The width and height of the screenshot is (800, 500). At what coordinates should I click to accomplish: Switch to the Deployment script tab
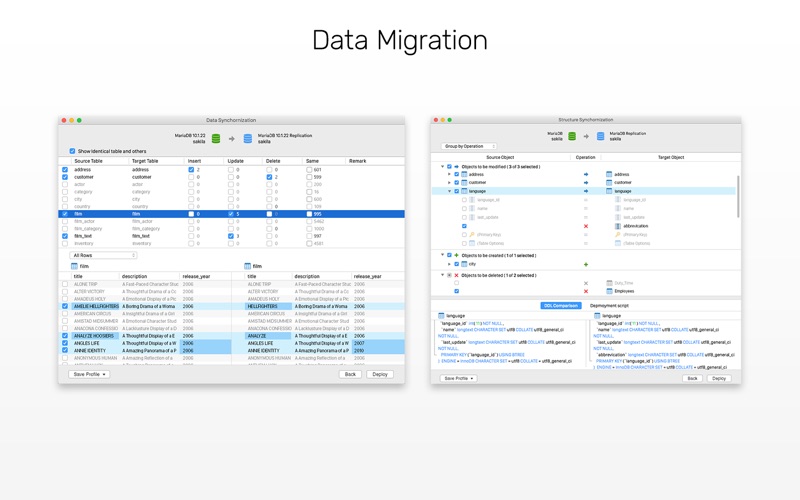[x=609, y=305]
